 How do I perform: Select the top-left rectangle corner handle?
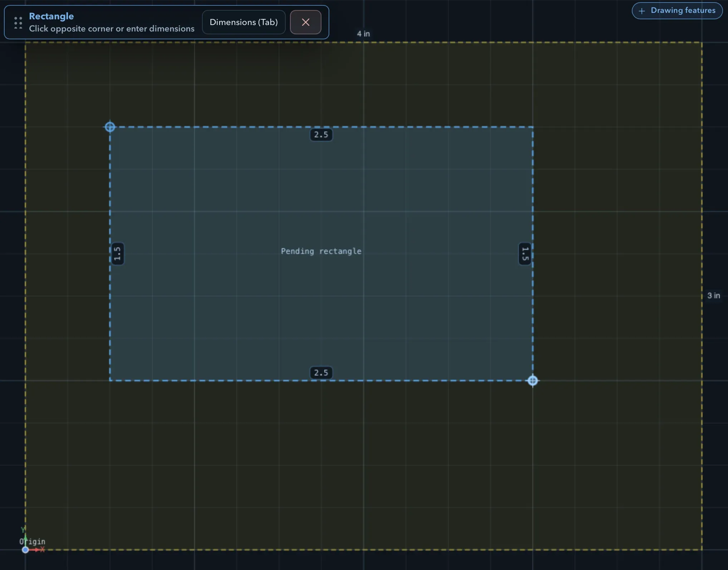(x=110, y=127)
